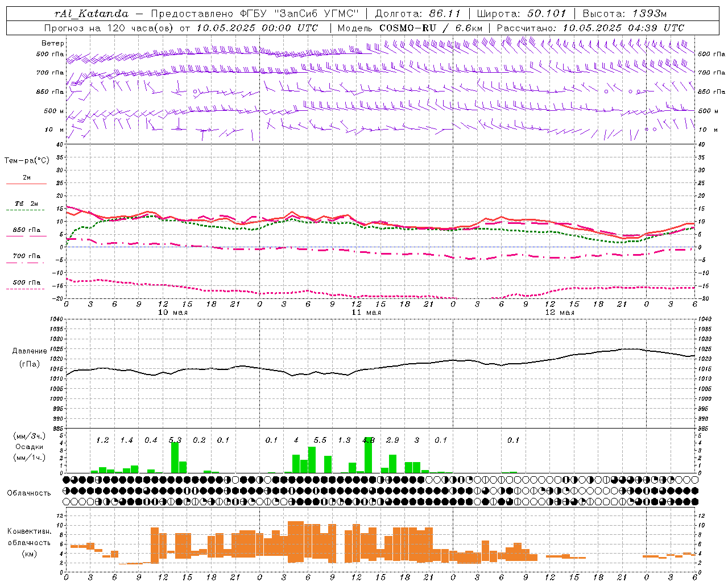Click '700 гПа' in the temperature legend
Viewport: 728px width, 582px height.
coord(27,256)
